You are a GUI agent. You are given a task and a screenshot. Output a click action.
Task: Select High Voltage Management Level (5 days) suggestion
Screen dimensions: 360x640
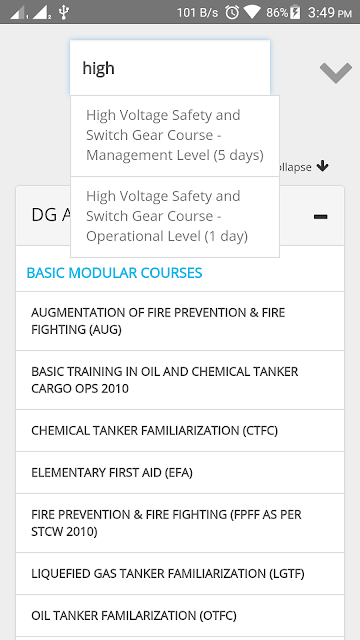click(x=175, y=136)
